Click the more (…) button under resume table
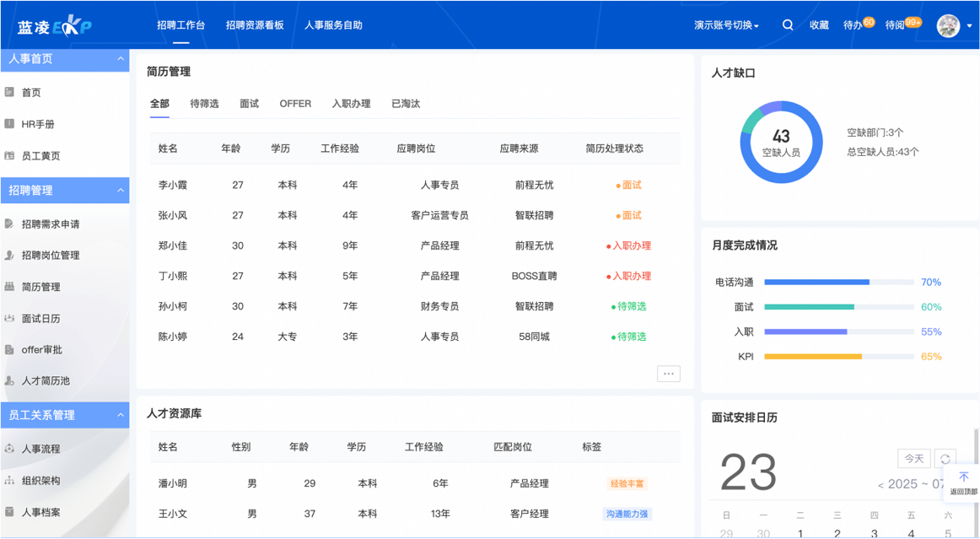The image size is (980, 539). 668,374
